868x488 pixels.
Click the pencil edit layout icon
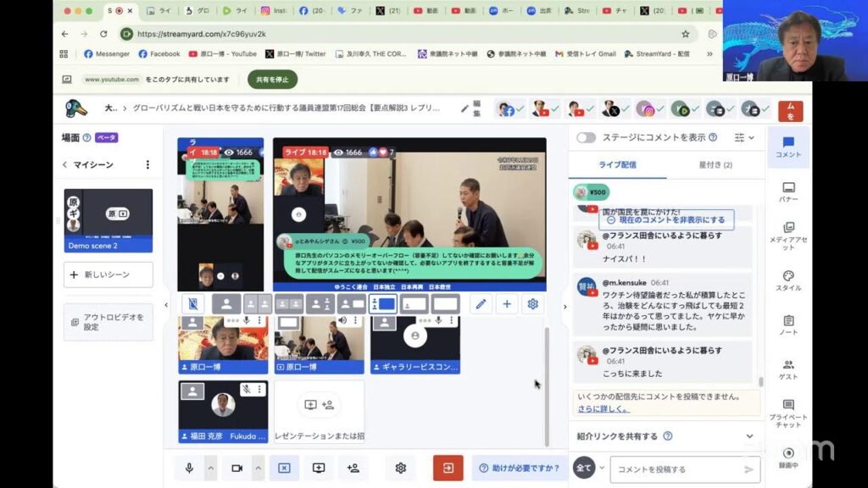point(481,304)
